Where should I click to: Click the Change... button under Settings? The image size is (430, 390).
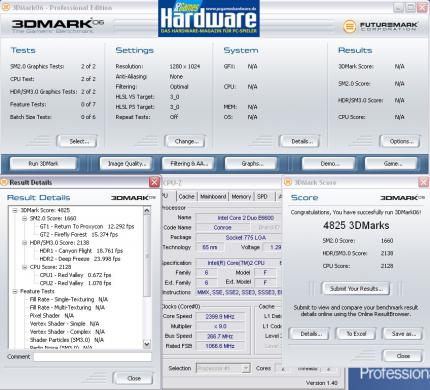[x=185, y=141]
